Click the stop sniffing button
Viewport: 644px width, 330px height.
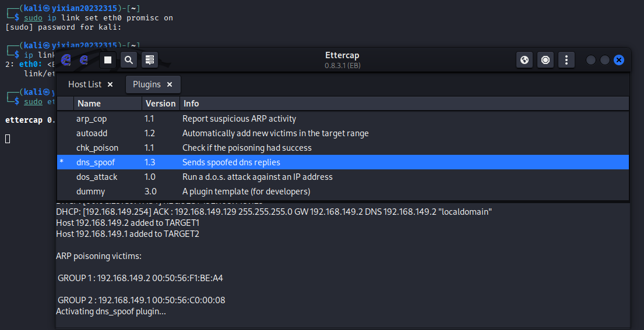108,60
